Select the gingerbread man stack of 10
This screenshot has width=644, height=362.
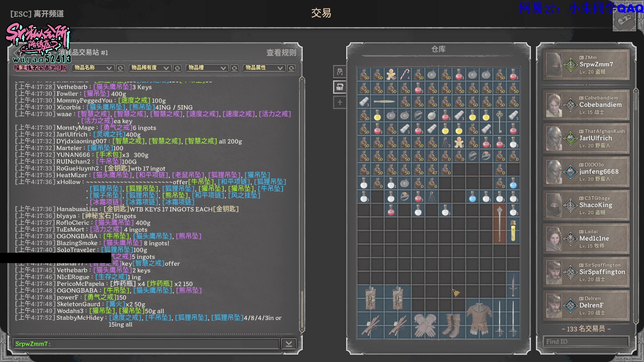[391, 74]
